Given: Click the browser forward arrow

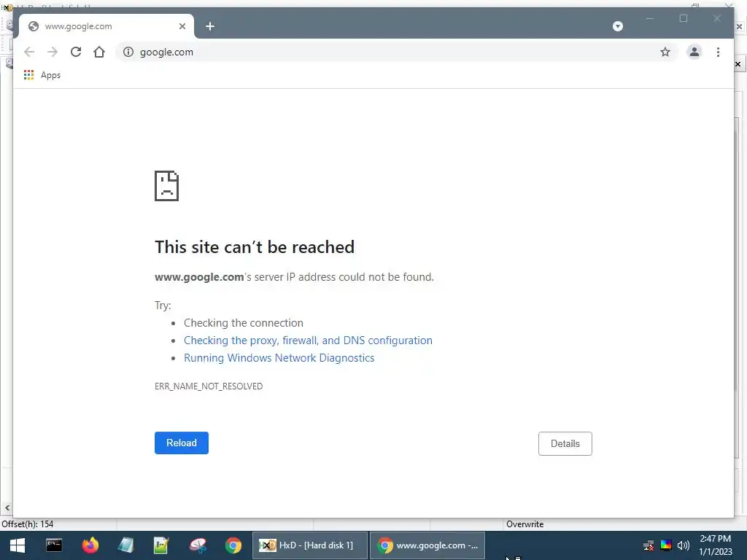Looking at the screenshot, I should click(53, 52).
